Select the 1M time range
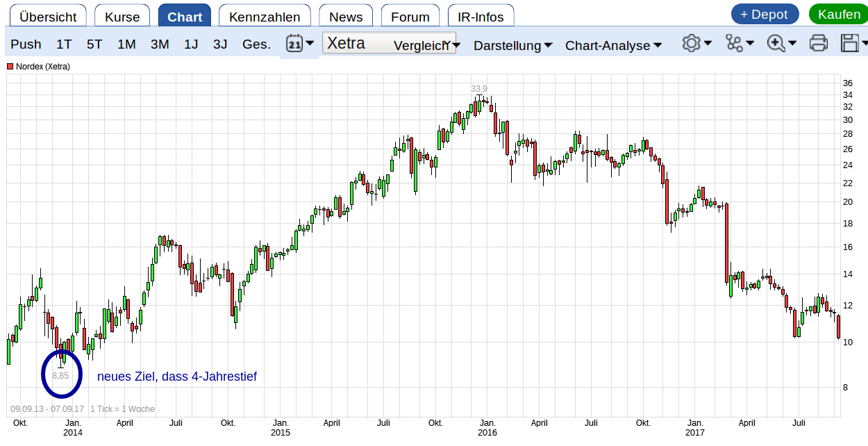 pos(126,44)
